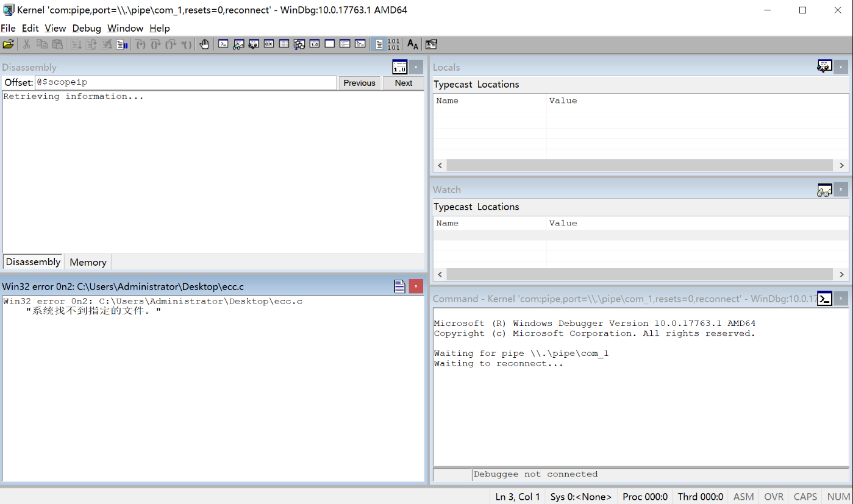The image size is (853, 504).
Task: Click the Restart toolbar icon
Action: point(91,44)
